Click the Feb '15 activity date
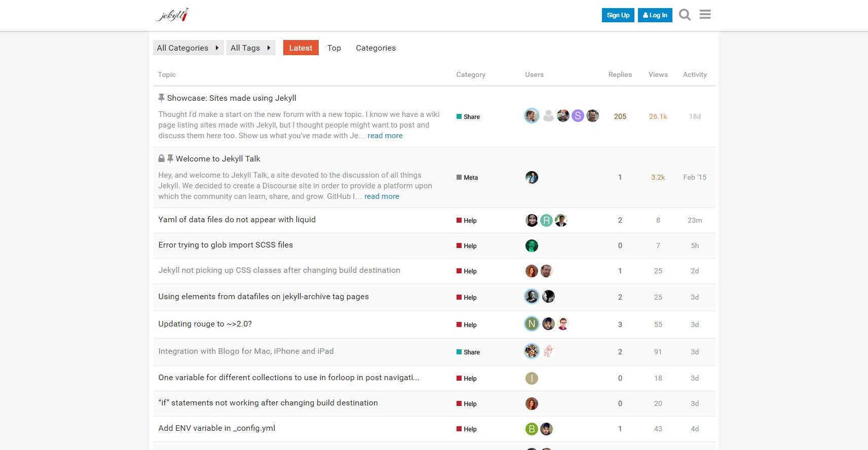 point(695,177)
